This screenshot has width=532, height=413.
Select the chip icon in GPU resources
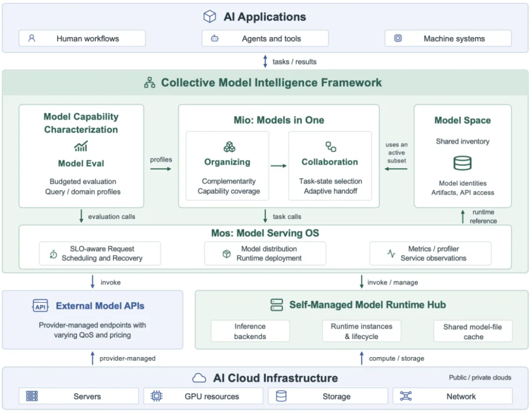click(x=157, y=396)
